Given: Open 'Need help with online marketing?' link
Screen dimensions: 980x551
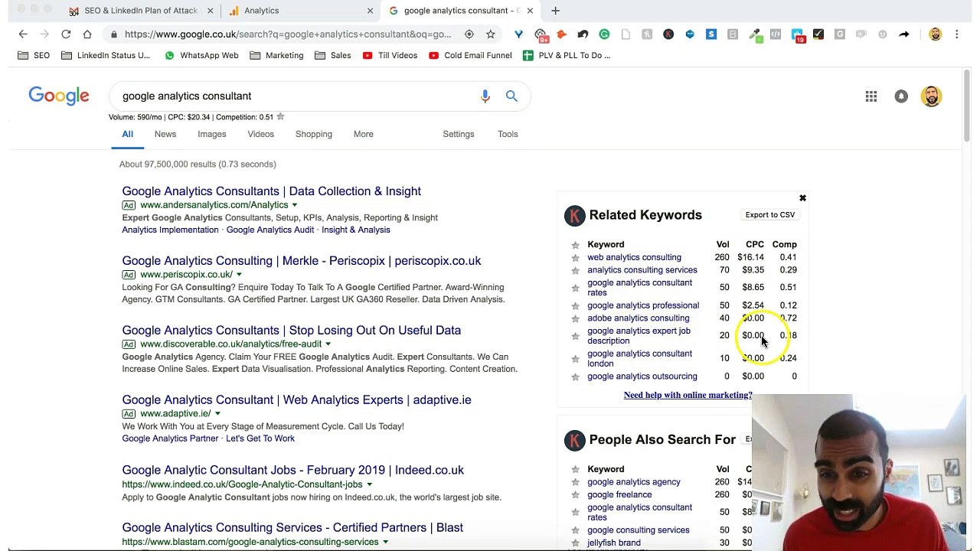Looking at the screenshot, I should tap(688, 395).
